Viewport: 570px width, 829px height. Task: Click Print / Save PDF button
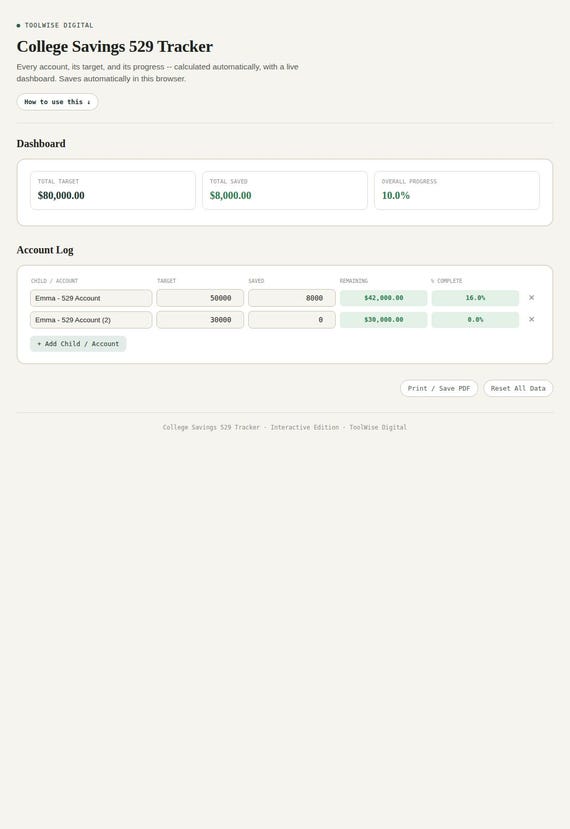[x=439, y=389]
